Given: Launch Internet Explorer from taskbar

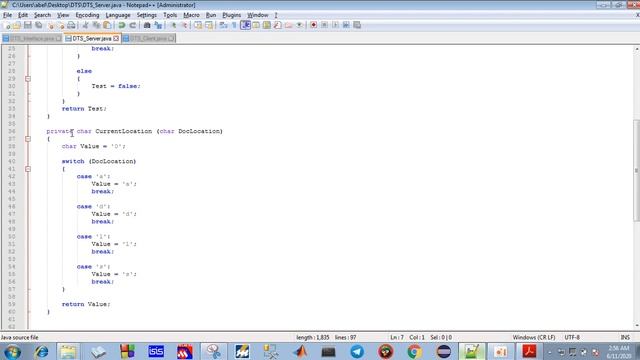Looking at the screenshot, I should [x=41, y=351].
